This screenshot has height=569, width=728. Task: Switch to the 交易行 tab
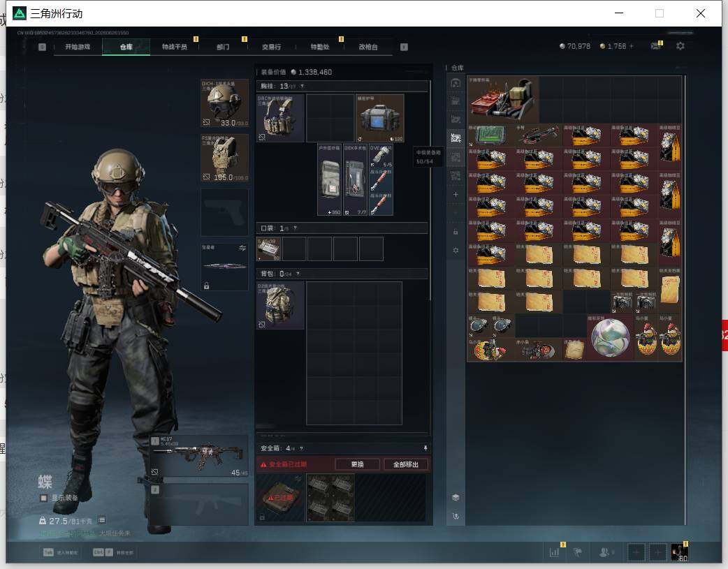[271, 47]
